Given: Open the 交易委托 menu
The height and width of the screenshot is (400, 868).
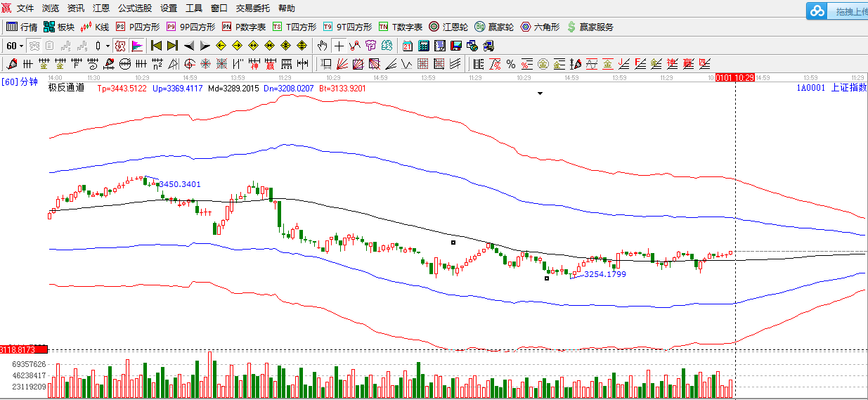Looking at the screenshot, I should (x=252, y=8).
